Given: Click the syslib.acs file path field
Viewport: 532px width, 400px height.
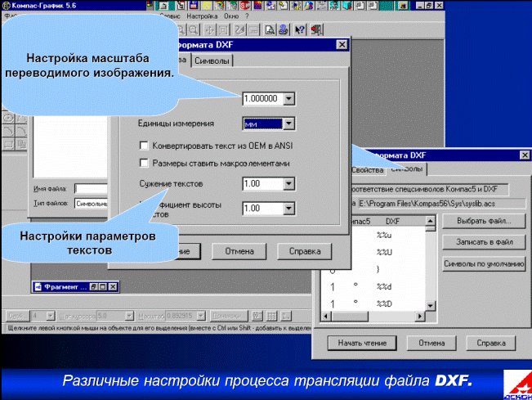Looking at the screenshot, I should (441, 204).
